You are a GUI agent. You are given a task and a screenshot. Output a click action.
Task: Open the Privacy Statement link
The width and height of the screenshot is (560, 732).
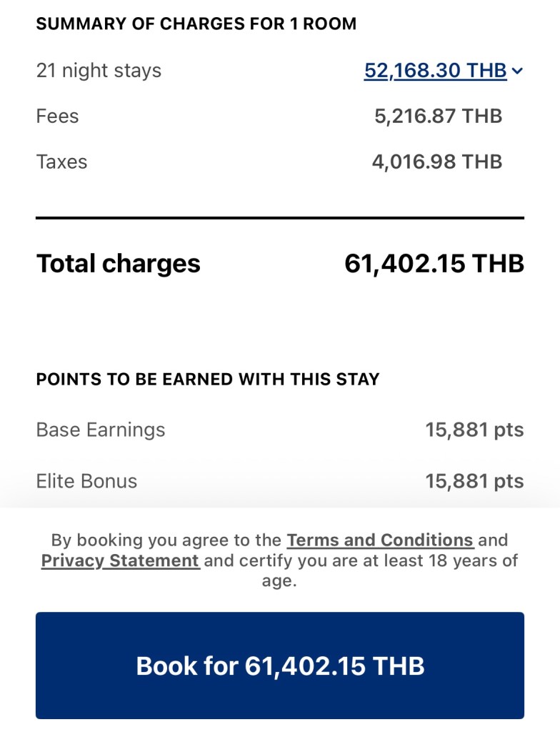(x=120, y=560)
